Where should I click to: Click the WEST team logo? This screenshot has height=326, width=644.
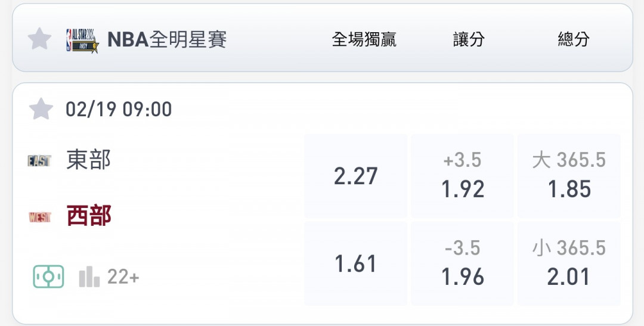(40, 217)
